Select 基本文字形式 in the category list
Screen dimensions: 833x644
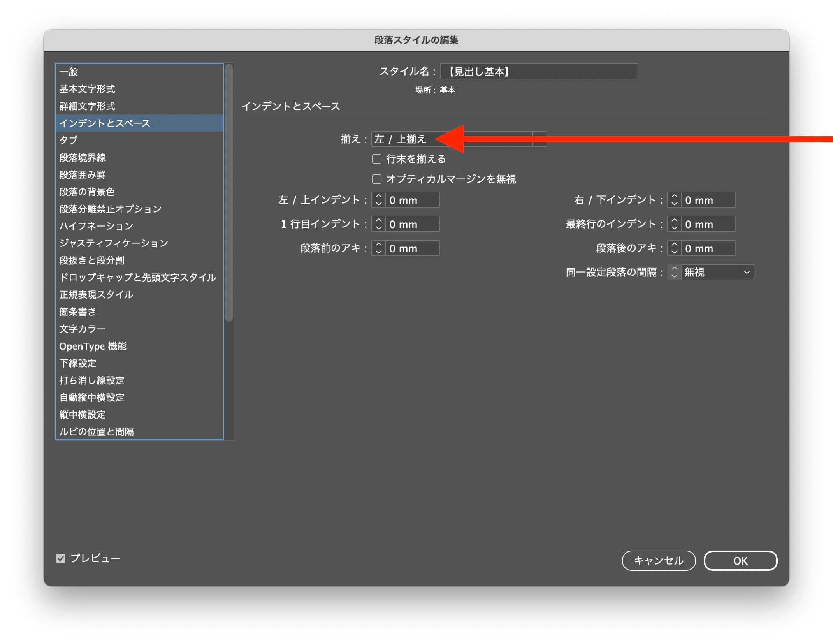pos(87,89)
